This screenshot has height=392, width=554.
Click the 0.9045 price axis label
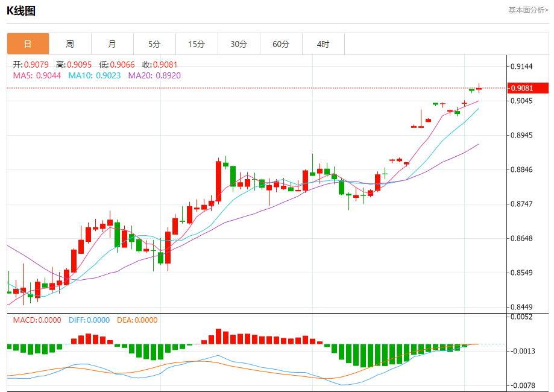[521, 101]
